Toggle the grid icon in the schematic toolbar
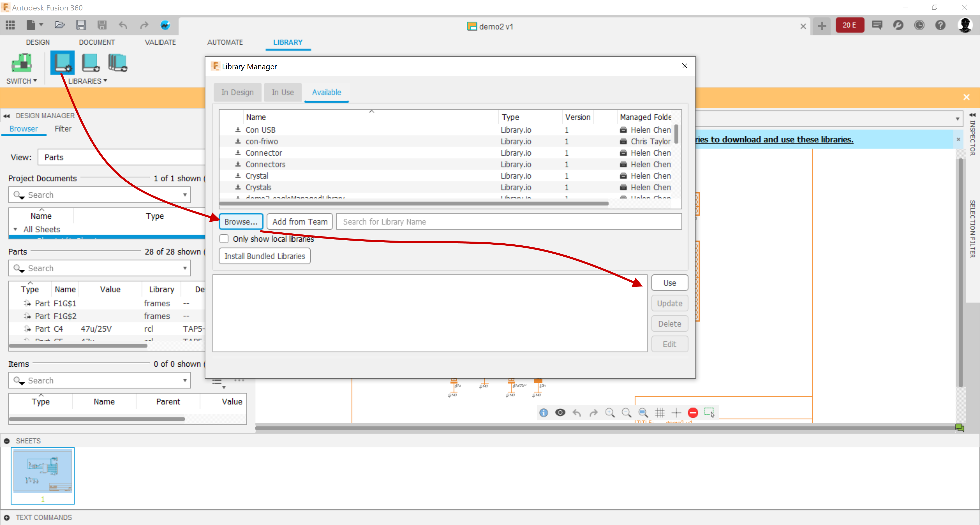 [660, 413]
